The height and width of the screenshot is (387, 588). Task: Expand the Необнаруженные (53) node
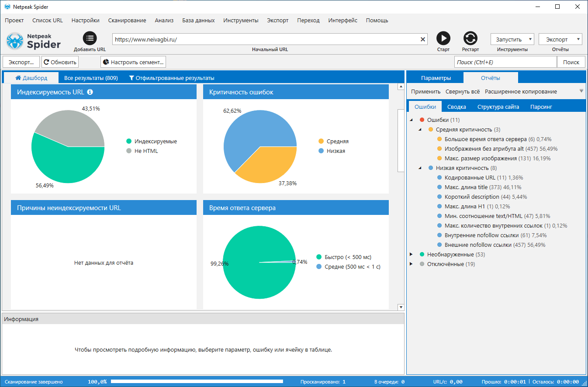[412, 255]
